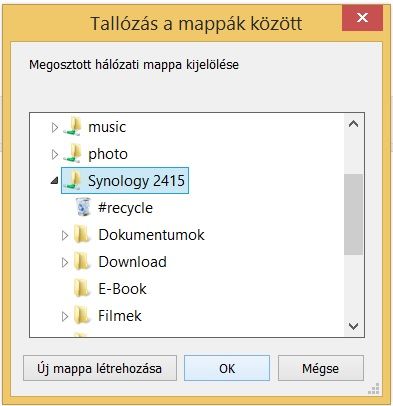The height and width of the screenshot is (406, 393).
Task: Expand the Filmek folder node
Action: coord(65,316)
